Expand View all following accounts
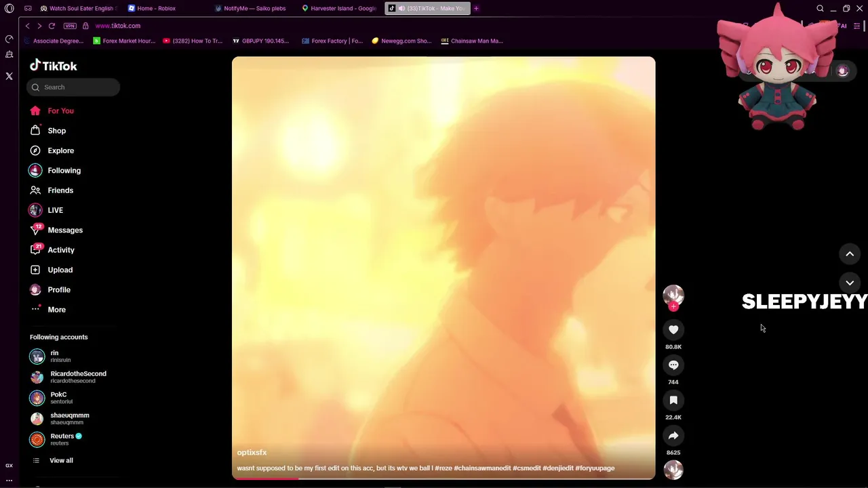868x488 pixels. click(x=61, y=460)
